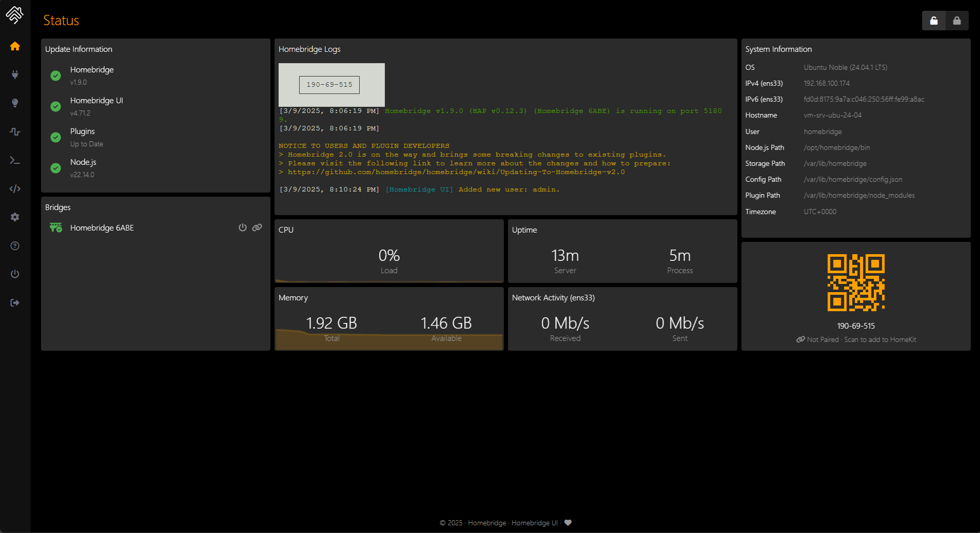
Task: Open the Homebridge UI link in footer
Action: pos(535,523)
